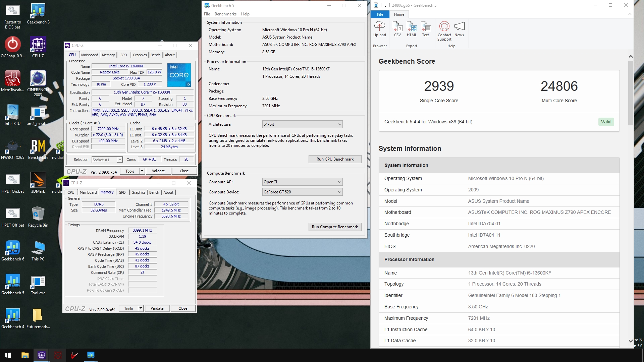This screenshot has height=362, width=644.
Task: Click Close in upper CPU-Z window
Action: (184, 171)
